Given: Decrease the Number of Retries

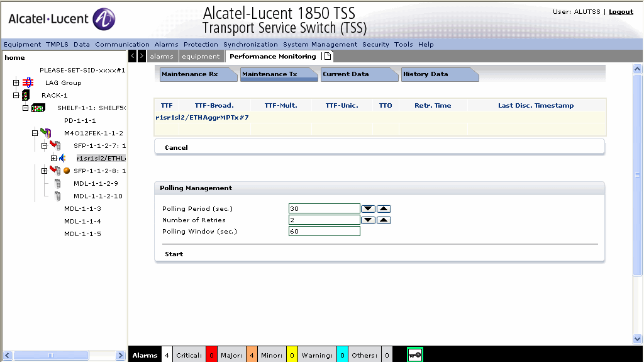Looking at the screenshot, I should coord(368,220).
